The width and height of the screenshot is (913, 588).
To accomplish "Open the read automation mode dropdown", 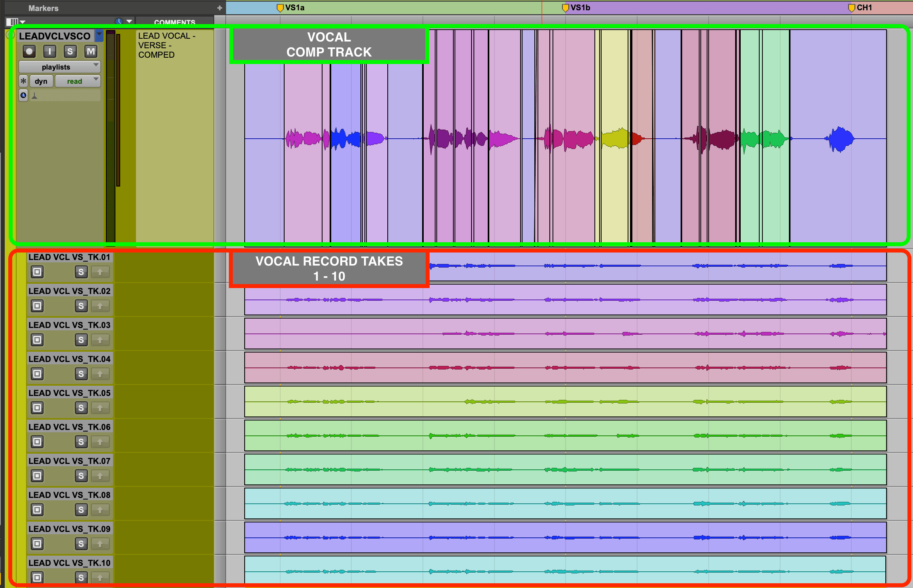I will click(x=78, y=81).
